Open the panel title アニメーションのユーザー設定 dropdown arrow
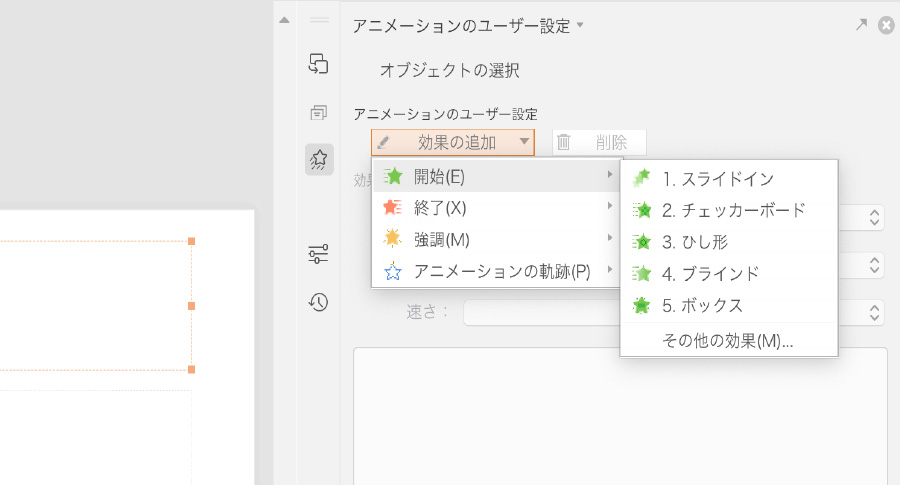 click(580, 26)
